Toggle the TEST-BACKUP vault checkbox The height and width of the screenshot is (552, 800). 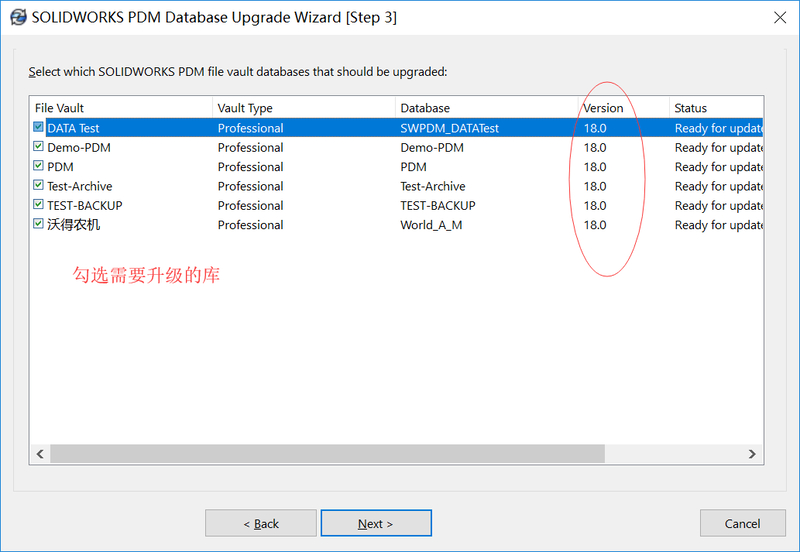(x=38, y=205)
